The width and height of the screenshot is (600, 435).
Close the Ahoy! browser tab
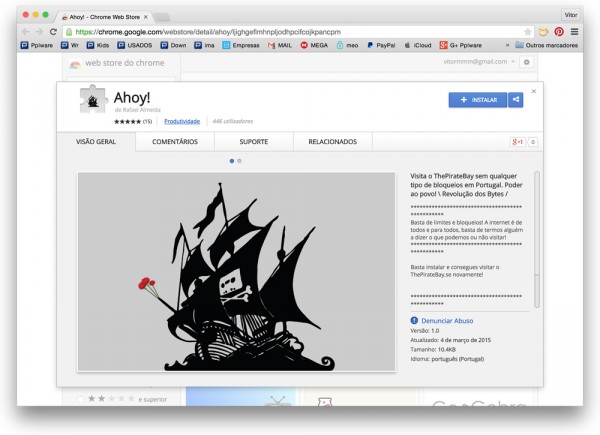click(146, 17)
